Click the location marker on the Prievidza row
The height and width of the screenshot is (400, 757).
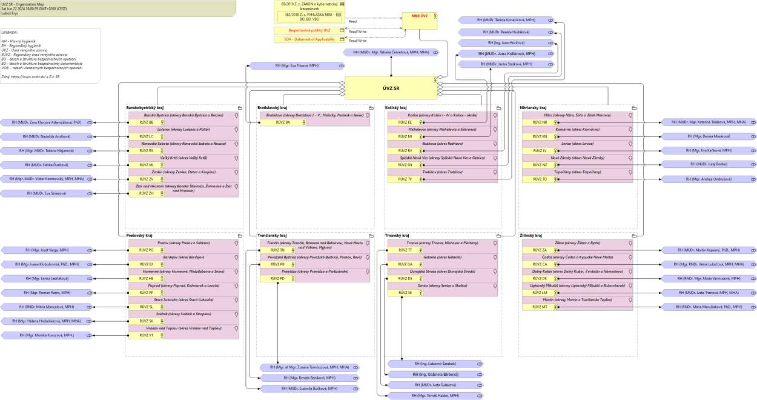click(367, 272)
